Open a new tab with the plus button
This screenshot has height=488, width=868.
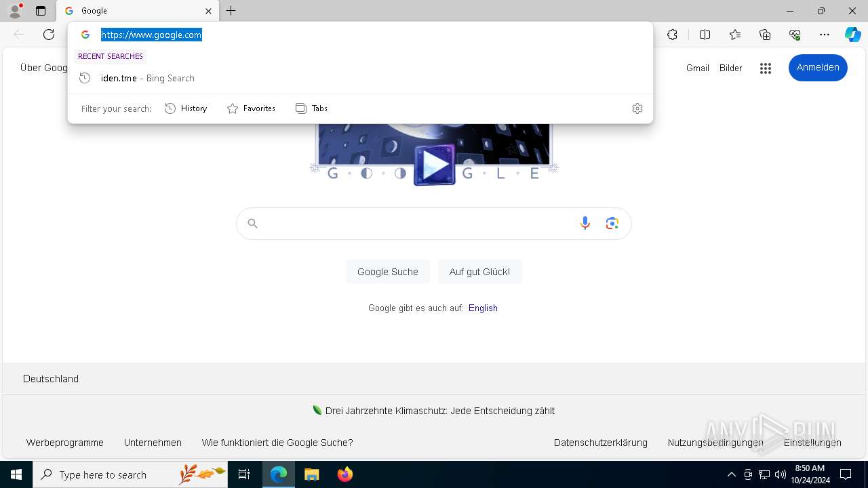pos(231,11)
